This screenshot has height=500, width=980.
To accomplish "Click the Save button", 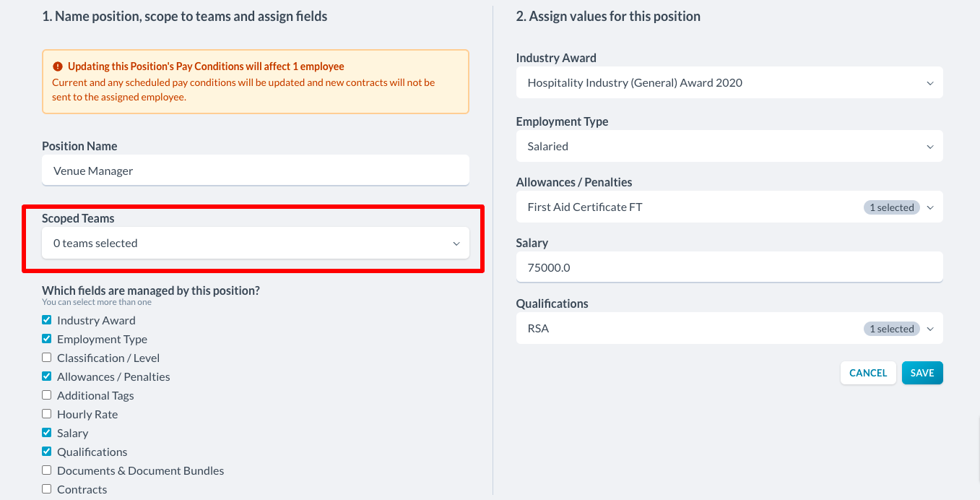I will [x=922, y=373].
